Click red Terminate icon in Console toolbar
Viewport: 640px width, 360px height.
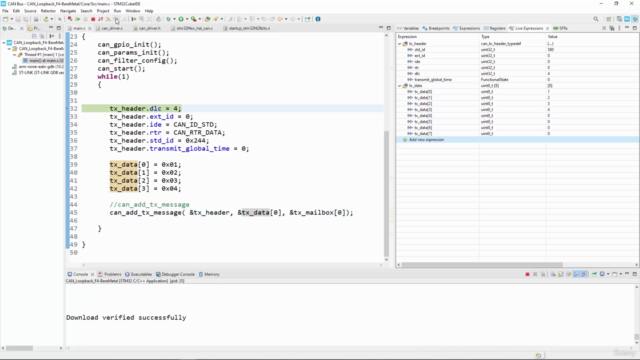[x=528, y=274]
